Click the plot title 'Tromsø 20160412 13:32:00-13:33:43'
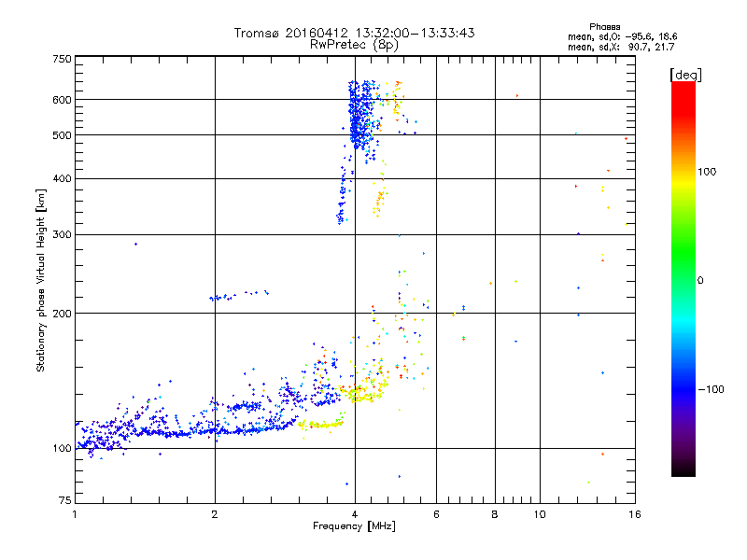Screen dimensions: 747x560 [354, 33]
